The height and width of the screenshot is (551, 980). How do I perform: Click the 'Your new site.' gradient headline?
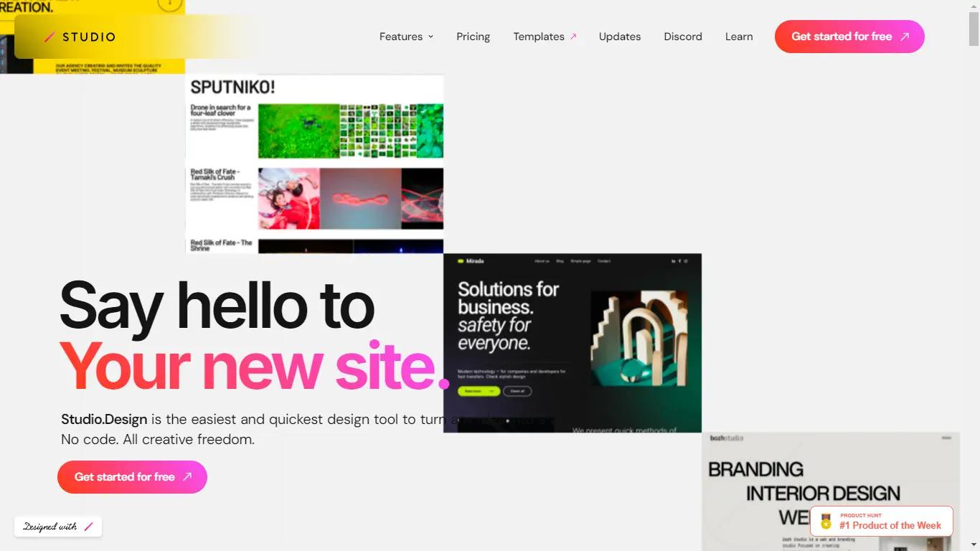click(255, 366)
